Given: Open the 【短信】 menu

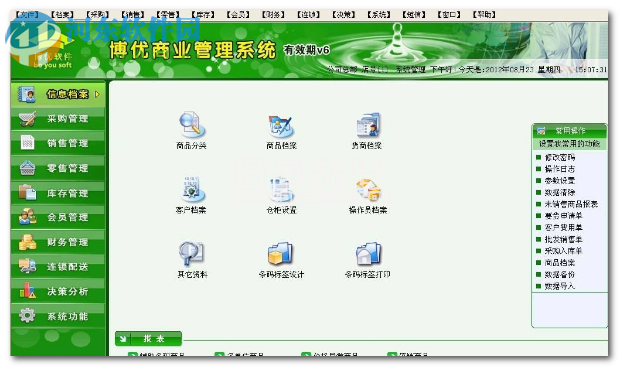Looking at the screenshot, I should pyautogui.click(x=413, y=15).
